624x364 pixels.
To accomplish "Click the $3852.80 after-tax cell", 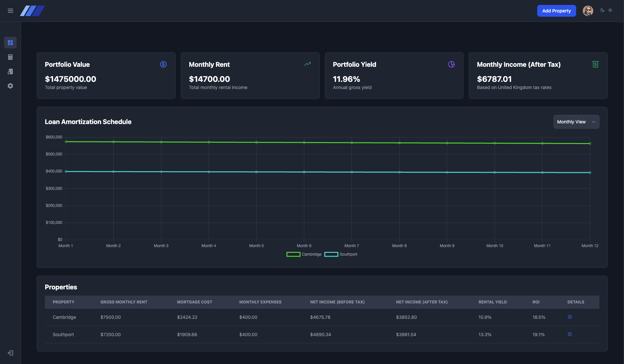I will point(407,317).
